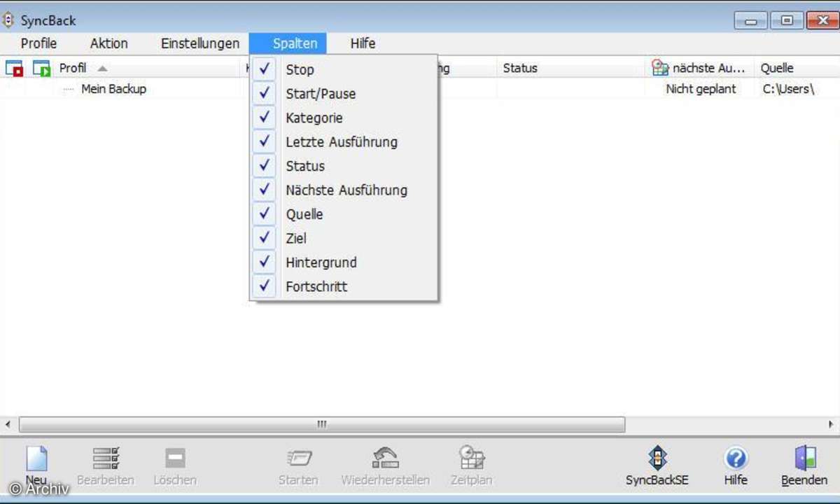Click the horizontal scrollbar thumb

coord(322,424)
